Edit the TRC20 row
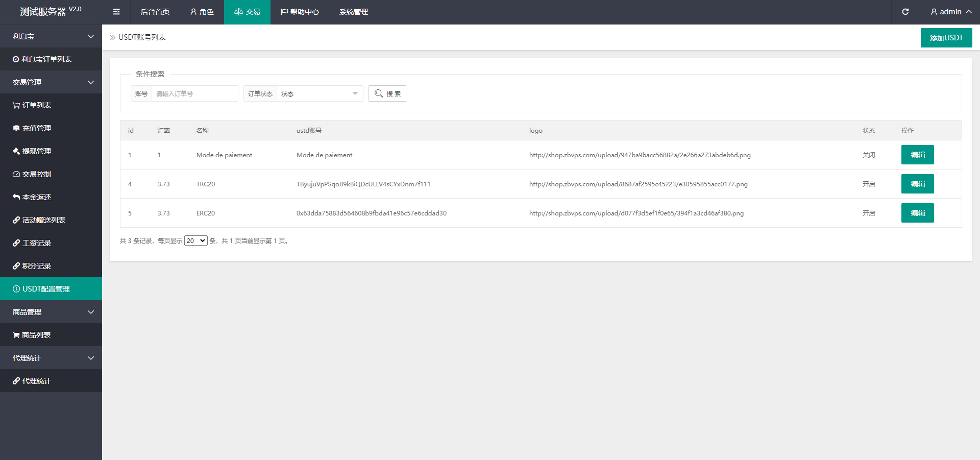The width and height of the screenshot is (980, 460). 918,184
